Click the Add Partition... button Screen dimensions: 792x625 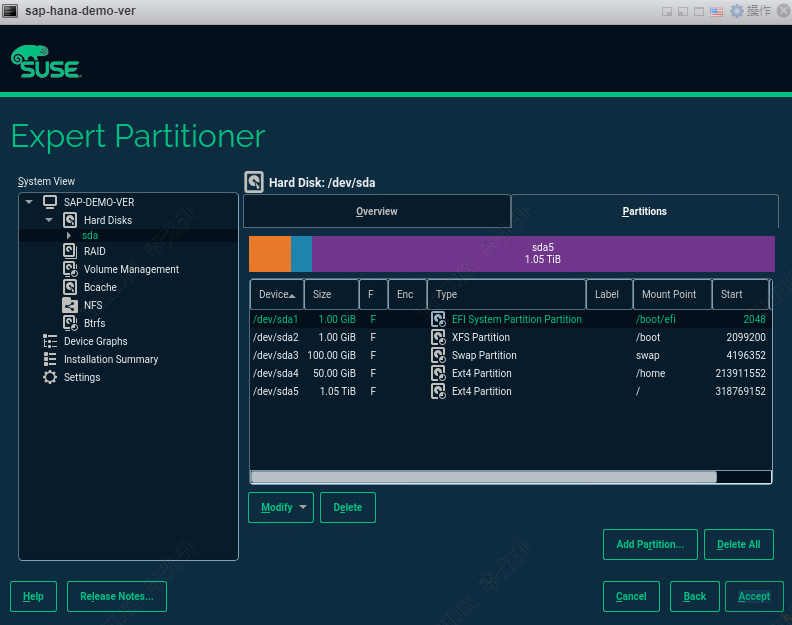[x=650, y=544]
